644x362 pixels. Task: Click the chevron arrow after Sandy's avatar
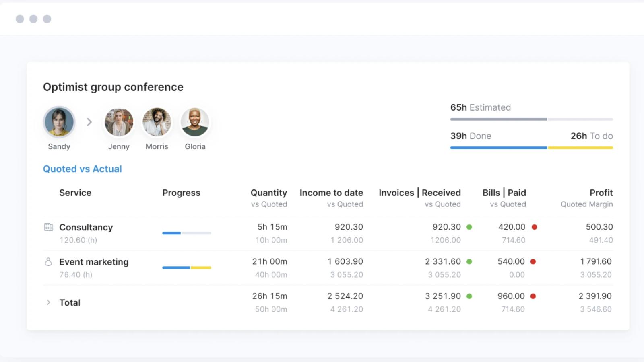[89, 122]
